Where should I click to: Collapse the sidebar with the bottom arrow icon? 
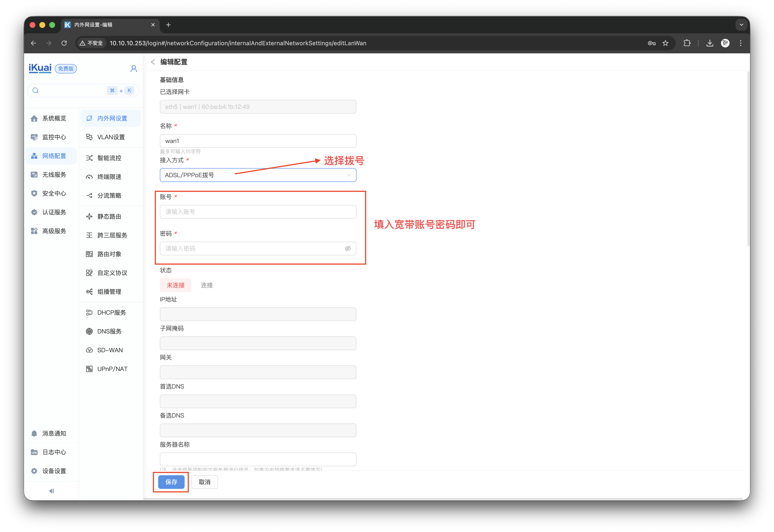pyautogui.click(x=51, y=491)
